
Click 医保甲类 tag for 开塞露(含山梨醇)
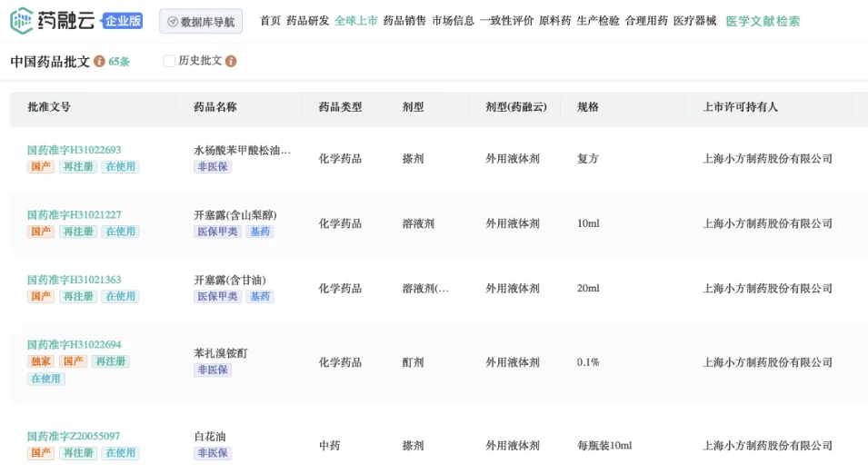tap(217, 232)
